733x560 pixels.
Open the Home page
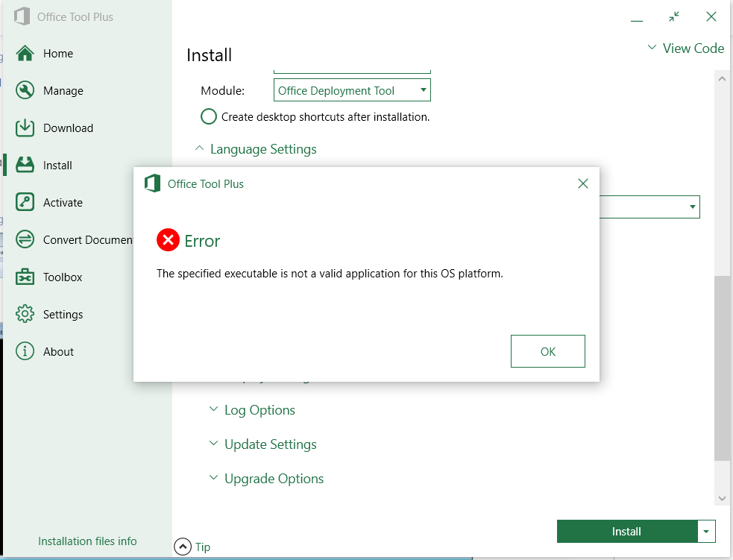[x=58, y=54]
